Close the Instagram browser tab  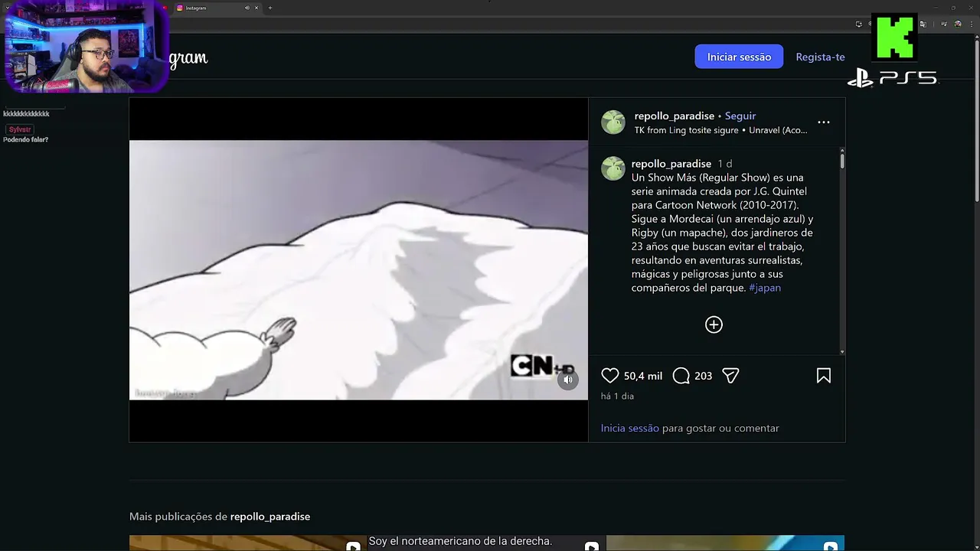pyautogui.click(x=256, y=8)
